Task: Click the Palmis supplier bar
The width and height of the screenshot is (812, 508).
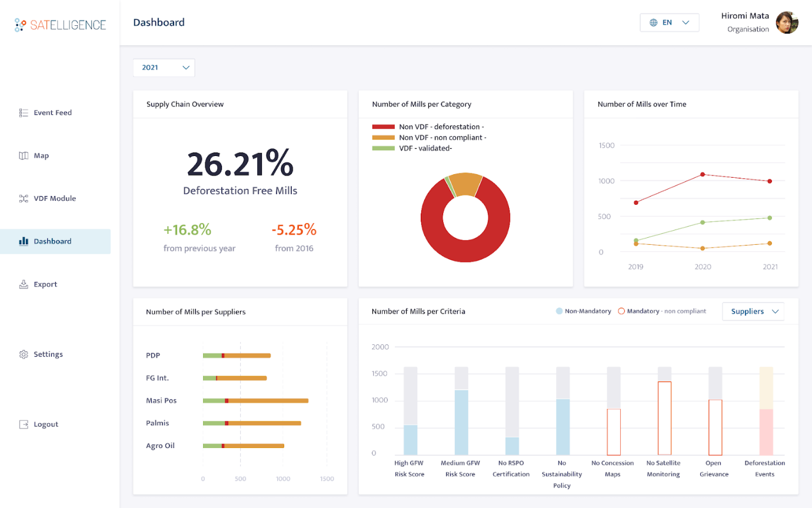Action: click(252, 423)
